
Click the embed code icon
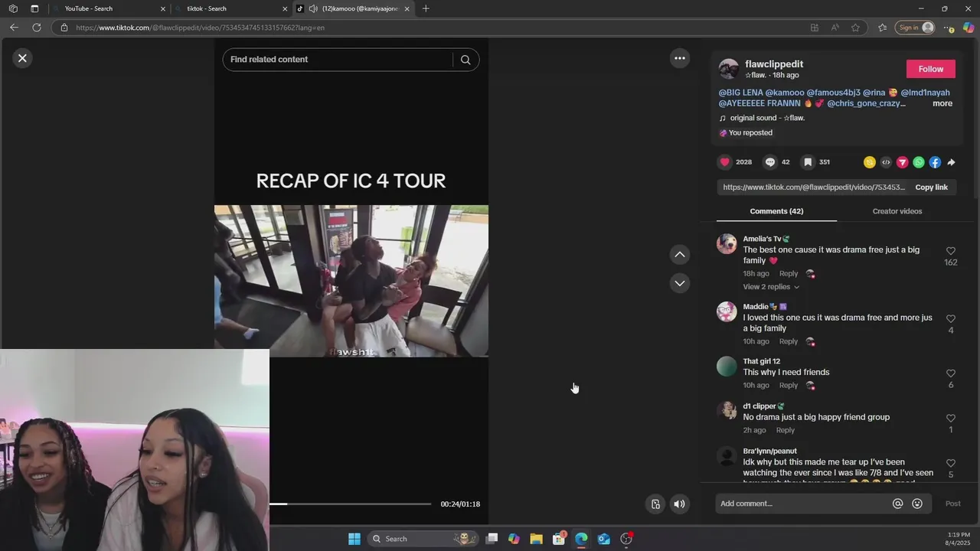pyautogui.click(x=886, y=162)
